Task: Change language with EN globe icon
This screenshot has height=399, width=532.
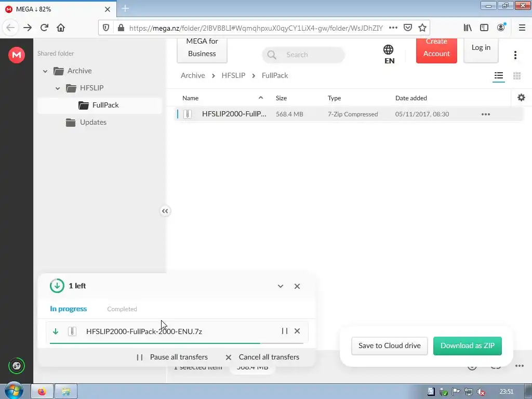Action: [x=389, y=54]
